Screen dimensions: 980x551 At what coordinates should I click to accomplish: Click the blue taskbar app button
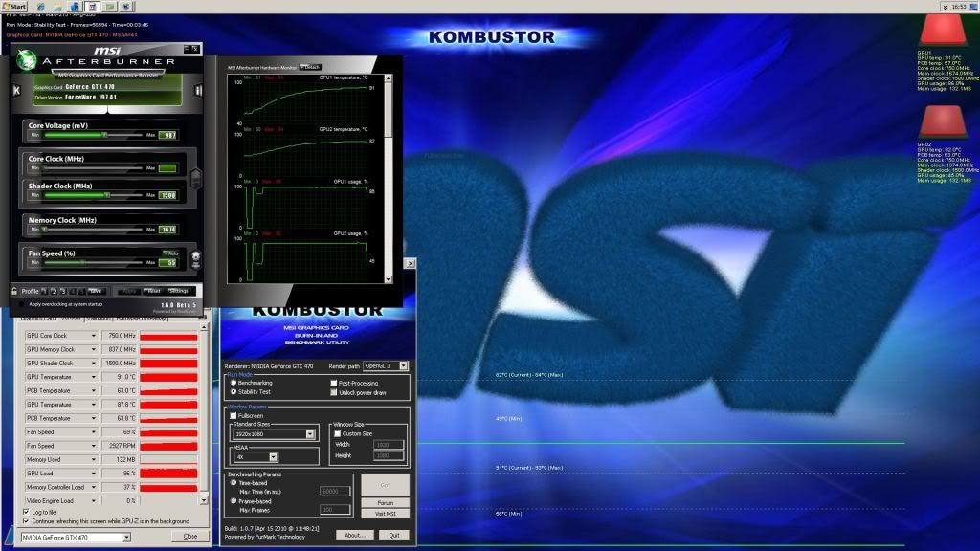[x=75, y=7]
